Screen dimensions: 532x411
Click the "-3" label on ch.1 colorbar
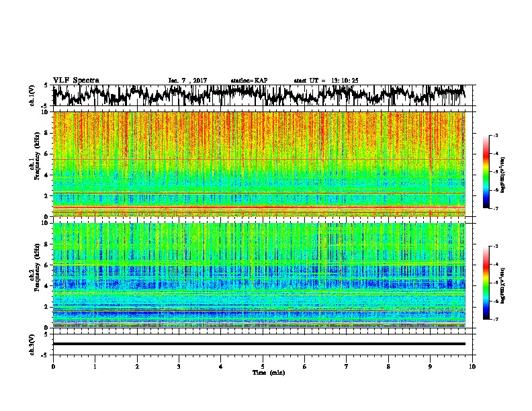click(495, 135)
